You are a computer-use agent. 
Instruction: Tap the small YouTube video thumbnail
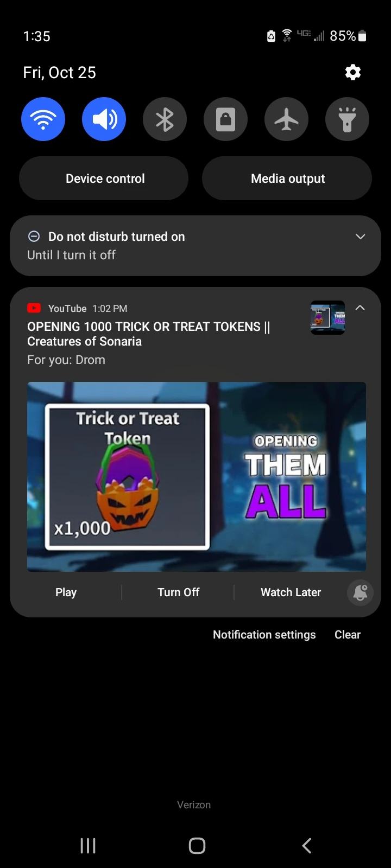point(327,317)
